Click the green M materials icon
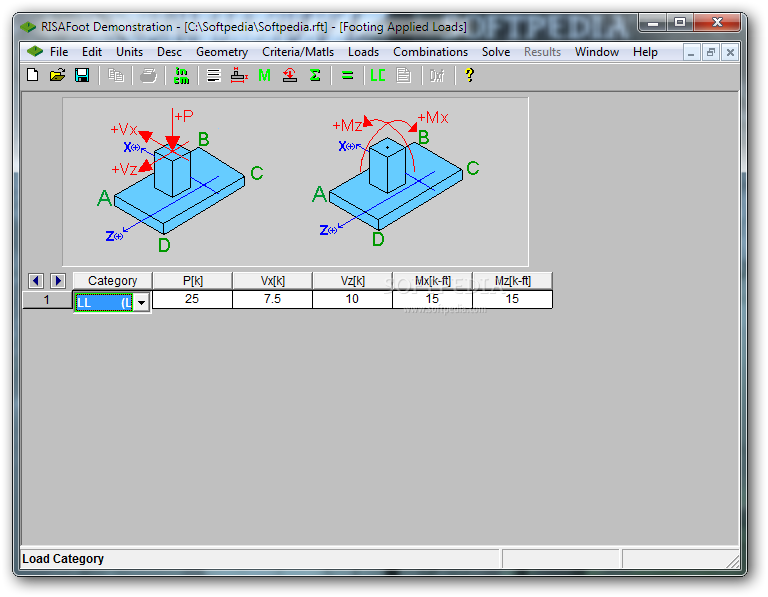The width and height of the screenshot is (768, 597). coord(264,75)
